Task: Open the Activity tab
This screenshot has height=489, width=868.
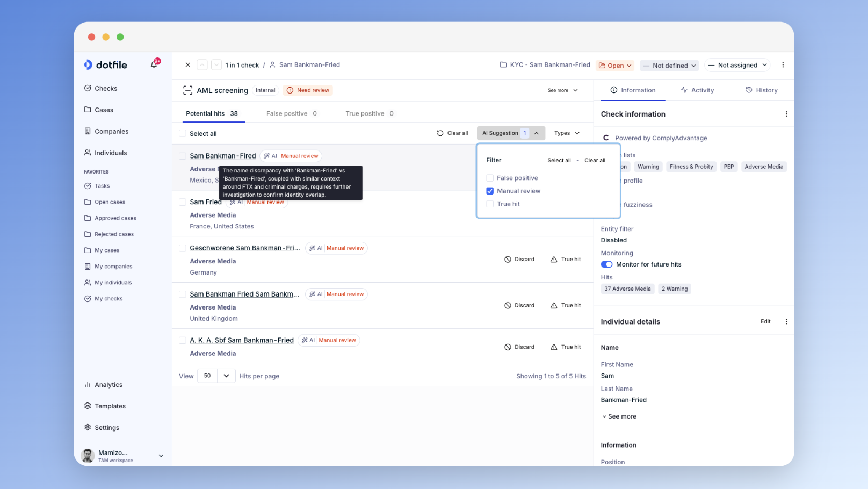Action: pyautogui.click(x=697, y=91)
